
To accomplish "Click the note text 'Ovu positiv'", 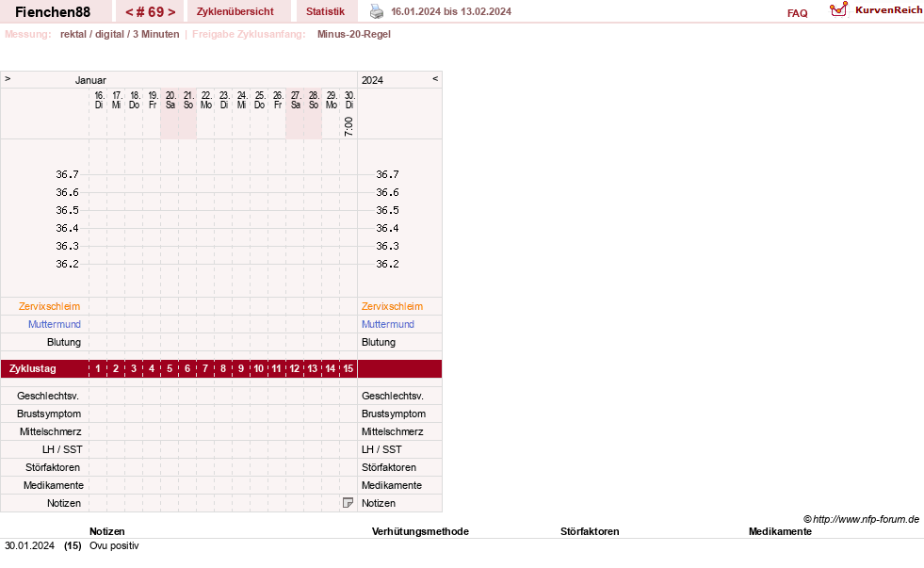I will [114, 545].
